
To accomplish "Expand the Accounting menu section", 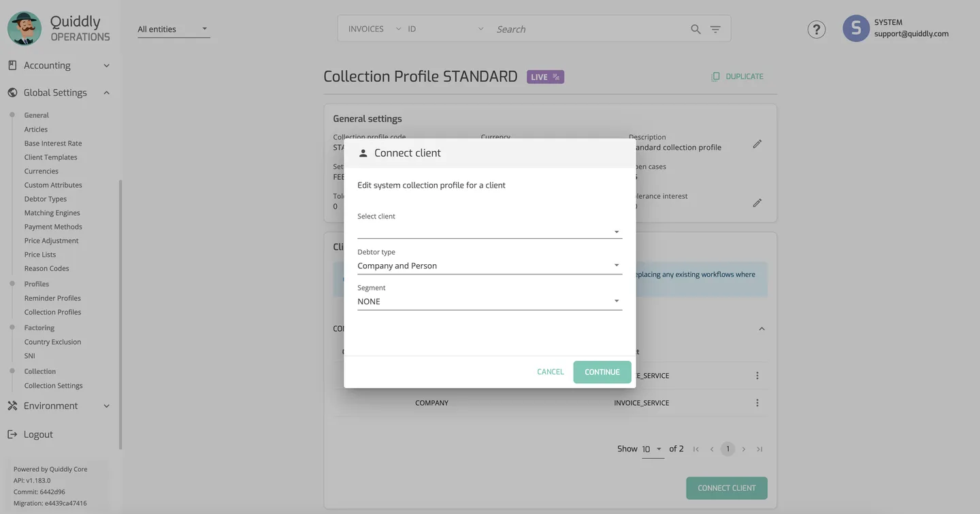I will [59, 65].
